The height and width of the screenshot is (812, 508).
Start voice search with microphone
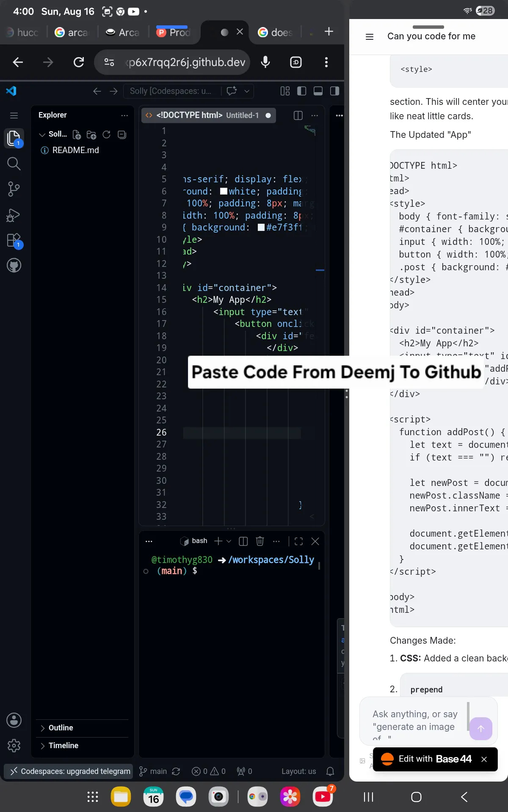[265, 62]
